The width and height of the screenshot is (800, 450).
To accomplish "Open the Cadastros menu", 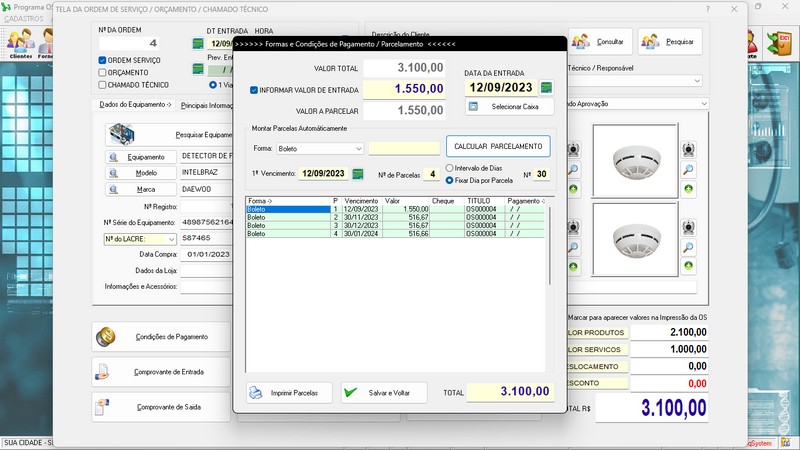I will 24,19.
